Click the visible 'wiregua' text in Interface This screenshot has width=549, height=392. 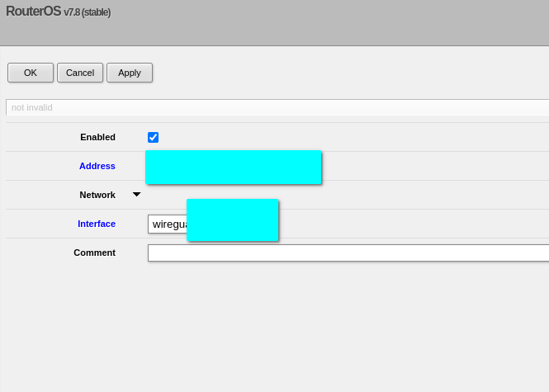coord(168,224)
